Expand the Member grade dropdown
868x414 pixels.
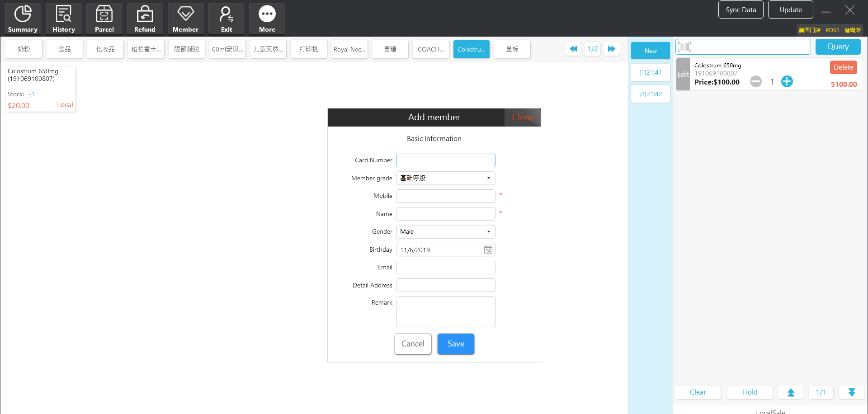488,178
